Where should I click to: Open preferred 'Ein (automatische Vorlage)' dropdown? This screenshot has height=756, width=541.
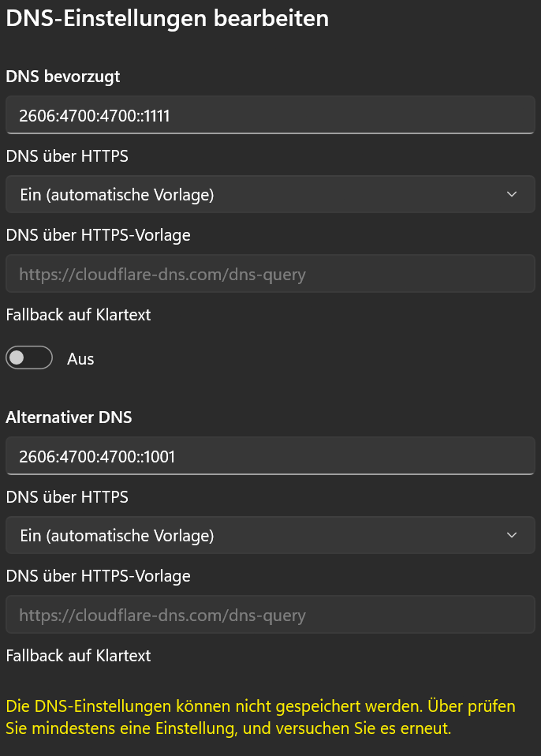(270, 194)
